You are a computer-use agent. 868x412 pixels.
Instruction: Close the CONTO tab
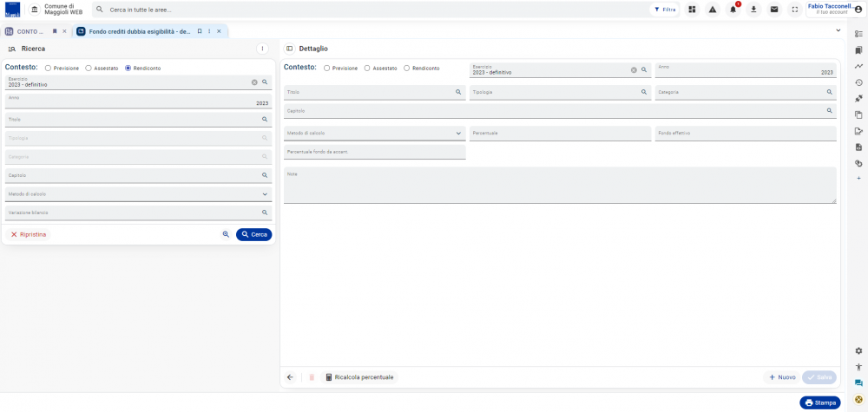pos(64,31)
